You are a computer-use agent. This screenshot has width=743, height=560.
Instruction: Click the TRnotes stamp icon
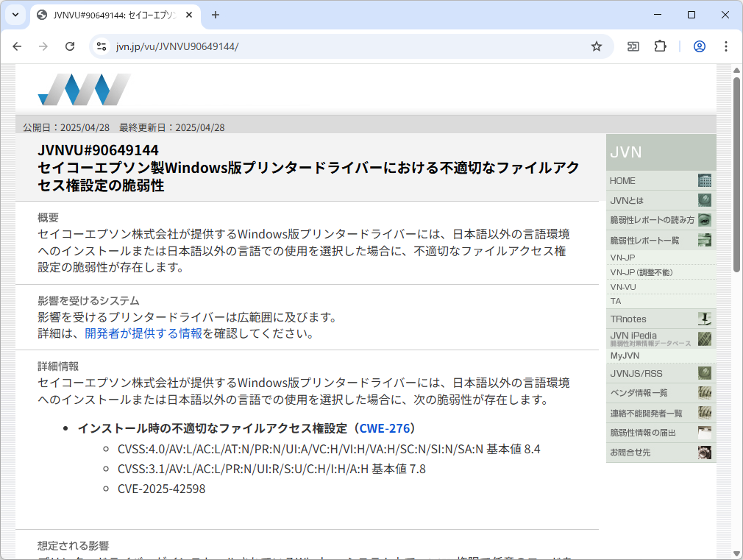(x=705, y=319)
